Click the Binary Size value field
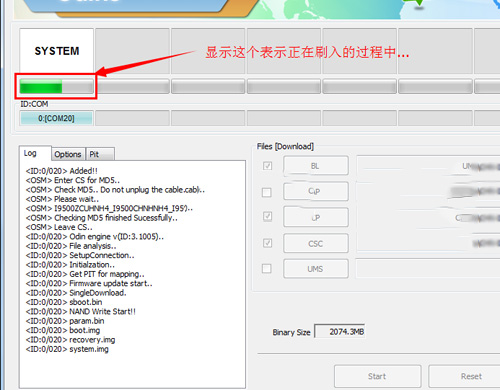 pos(340,332)
